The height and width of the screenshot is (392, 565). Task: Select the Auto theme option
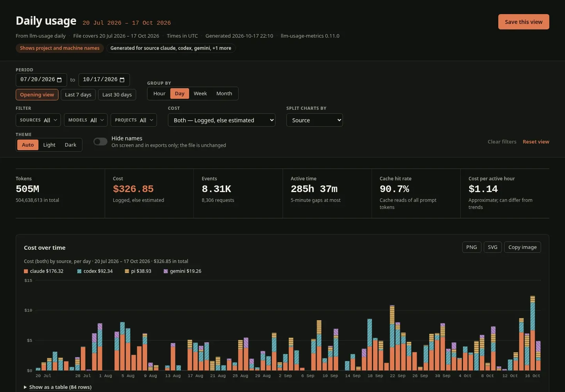[x=28, y=145]
